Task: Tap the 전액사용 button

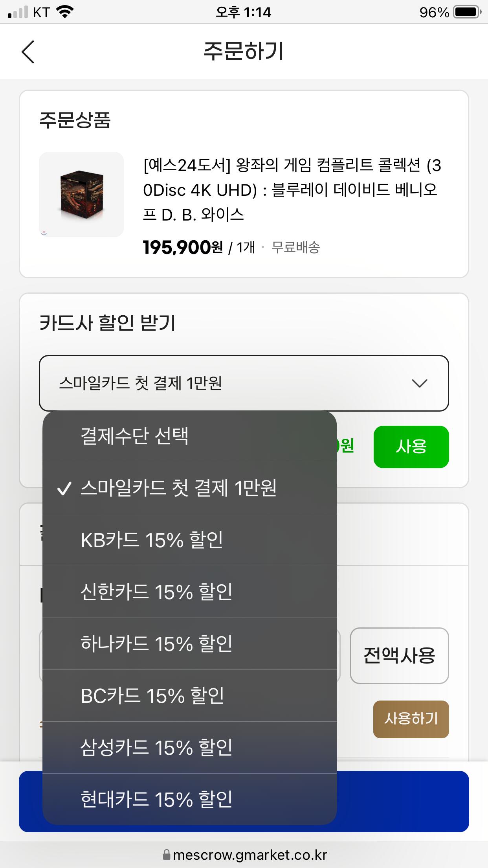Action: (x=399, y=656)
